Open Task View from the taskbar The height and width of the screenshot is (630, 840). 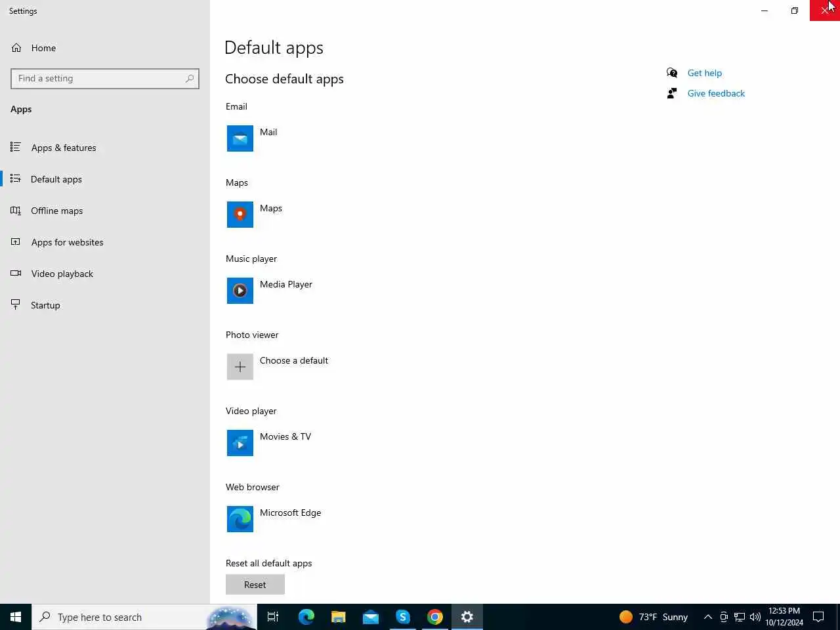[x=273, y=617]
